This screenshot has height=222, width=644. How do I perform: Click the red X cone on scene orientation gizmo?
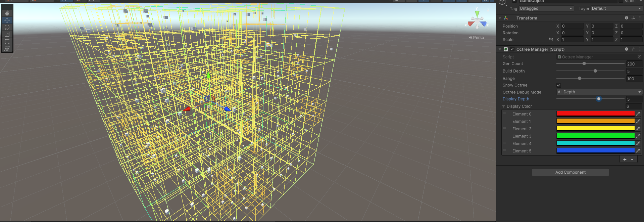(471, 24)
